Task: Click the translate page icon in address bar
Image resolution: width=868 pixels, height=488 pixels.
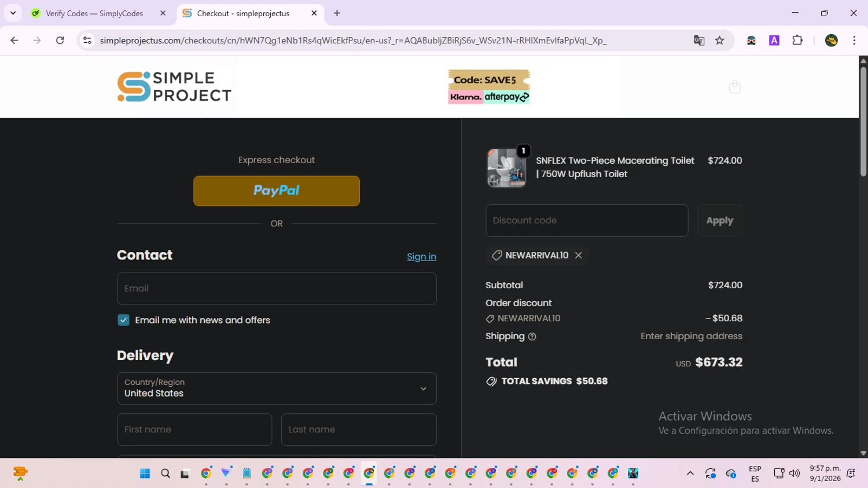Action: 699,41
